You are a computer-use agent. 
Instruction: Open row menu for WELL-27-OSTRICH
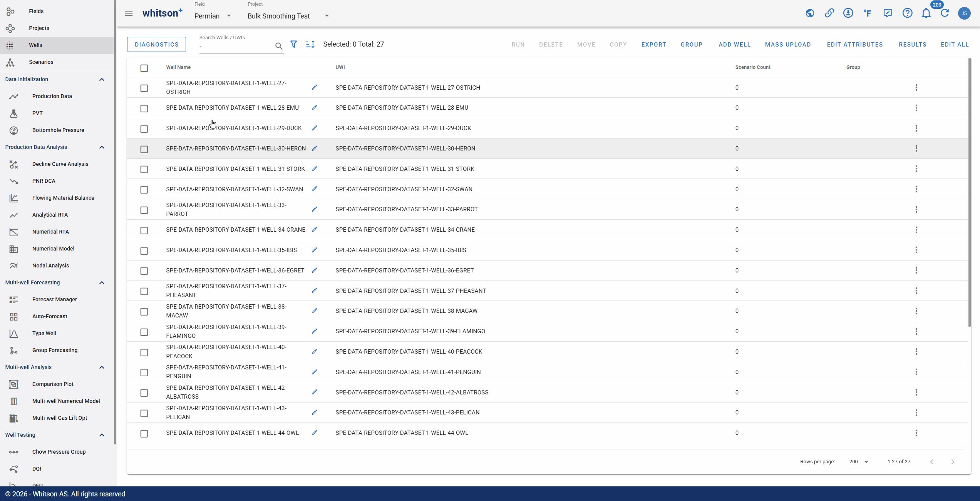pyautogui.click(x=916, y=88)
